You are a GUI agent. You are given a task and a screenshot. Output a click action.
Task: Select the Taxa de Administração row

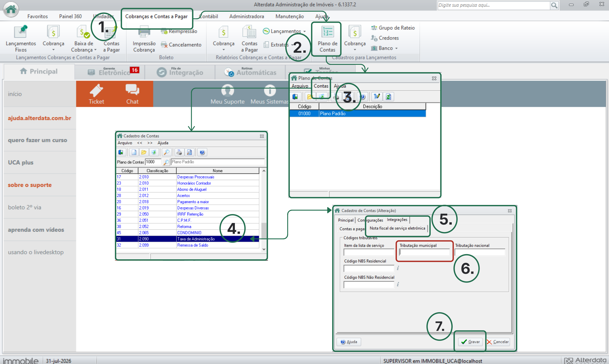(188, 239)
